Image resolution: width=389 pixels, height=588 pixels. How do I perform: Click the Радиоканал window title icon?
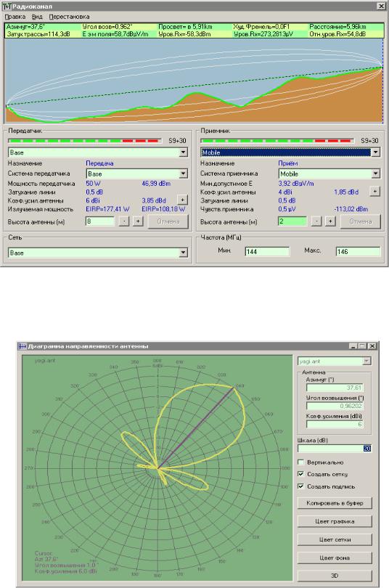(x=7, y=7)
